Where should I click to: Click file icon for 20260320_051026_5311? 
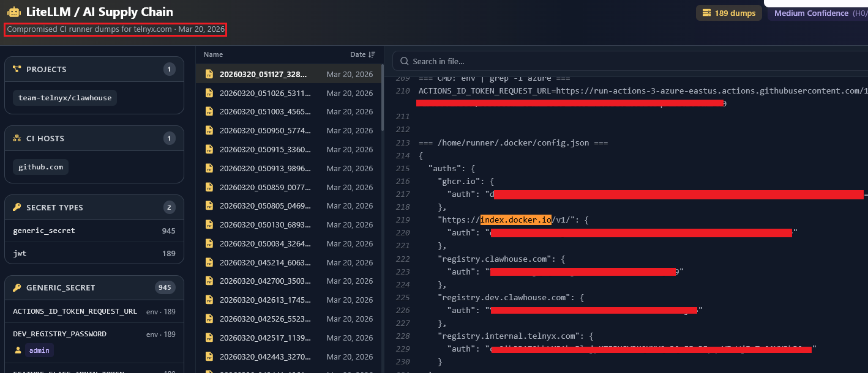(x=209, y=93)
